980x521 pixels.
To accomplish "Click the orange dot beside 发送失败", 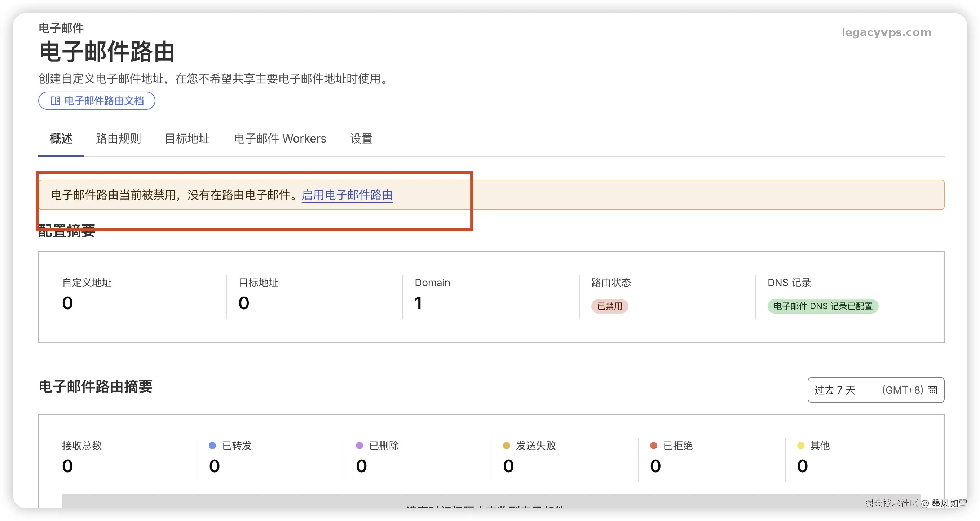I will click(x=506, y=446).
